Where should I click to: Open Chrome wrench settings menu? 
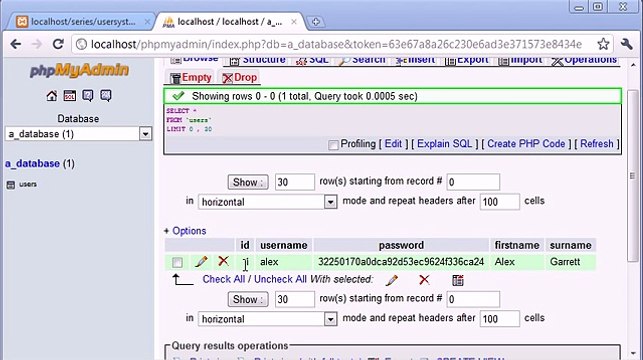[x=626, y=44]
